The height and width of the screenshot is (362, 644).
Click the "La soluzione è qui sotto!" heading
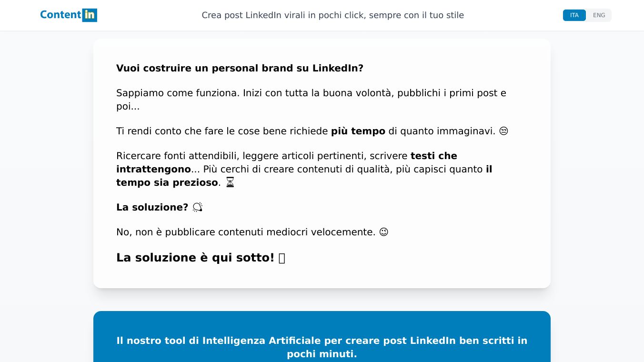(195, 258)
